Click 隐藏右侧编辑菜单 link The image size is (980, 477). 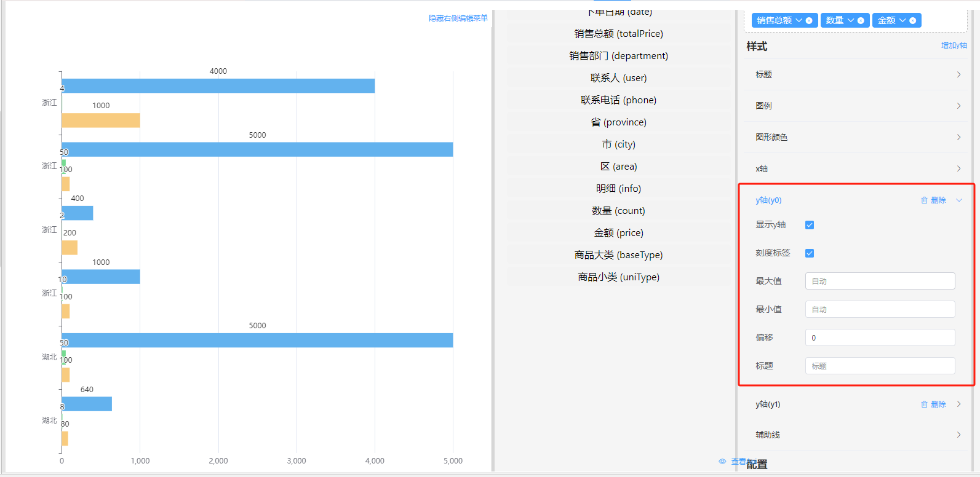pyautogui.click(x=458, y=18)
